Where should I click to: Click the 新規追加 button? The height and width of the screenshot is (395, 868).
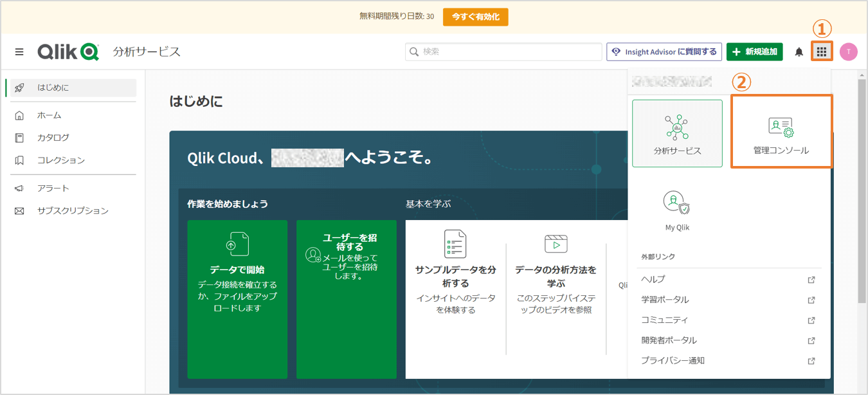click(x=754, y=52)
